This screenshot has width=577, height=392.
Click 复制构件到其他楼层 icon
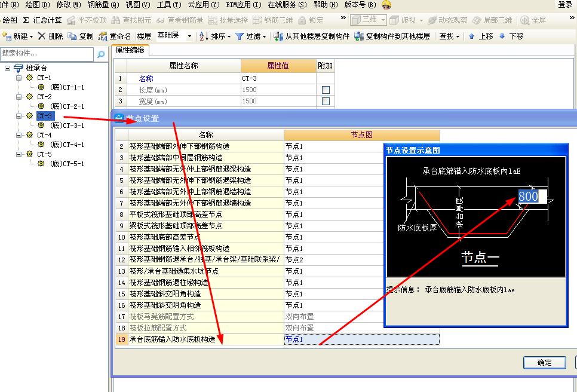(359, 36)
